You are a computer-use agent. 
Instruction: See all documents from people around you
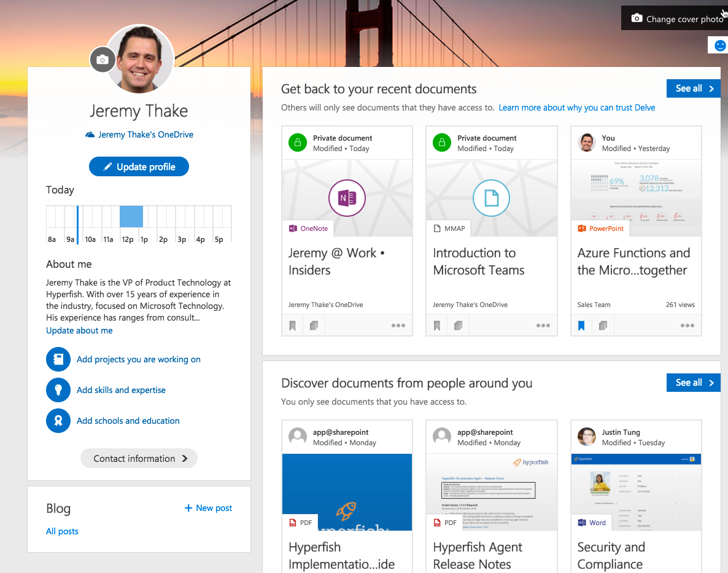click(693, 383)
